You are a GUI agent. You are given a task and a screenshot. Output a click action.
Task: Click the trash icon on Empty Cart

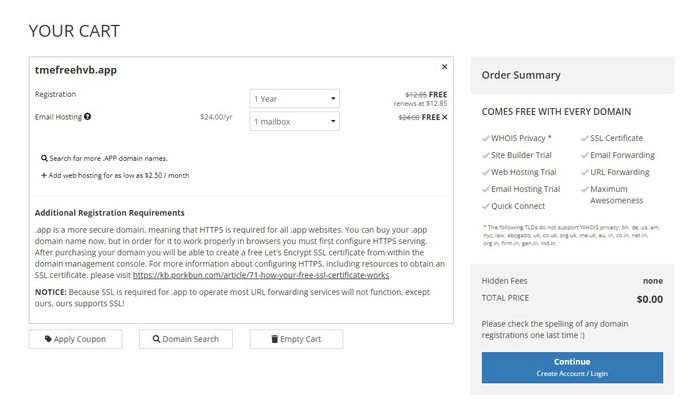(x=275, y=339)
